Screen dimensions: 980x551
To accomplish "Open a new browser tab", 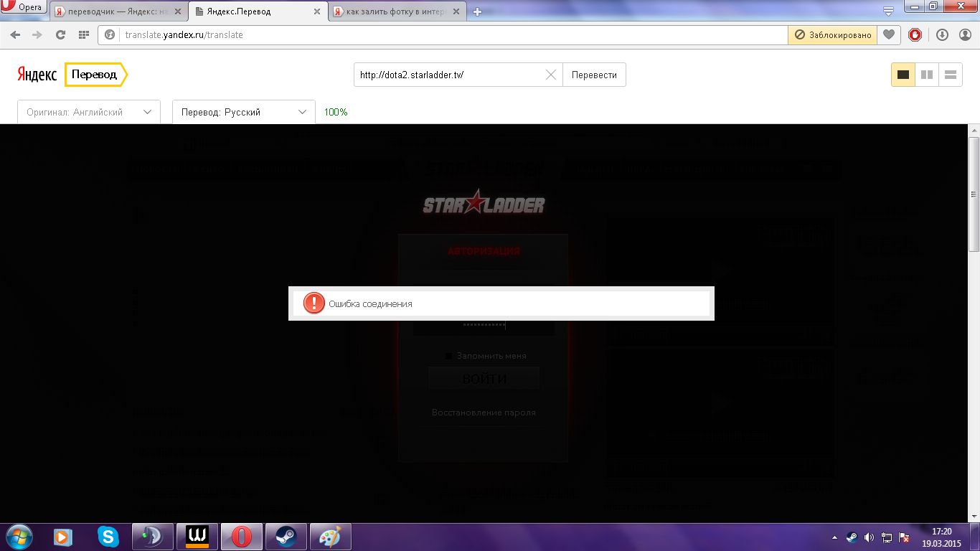I will (x=478, y=11).
